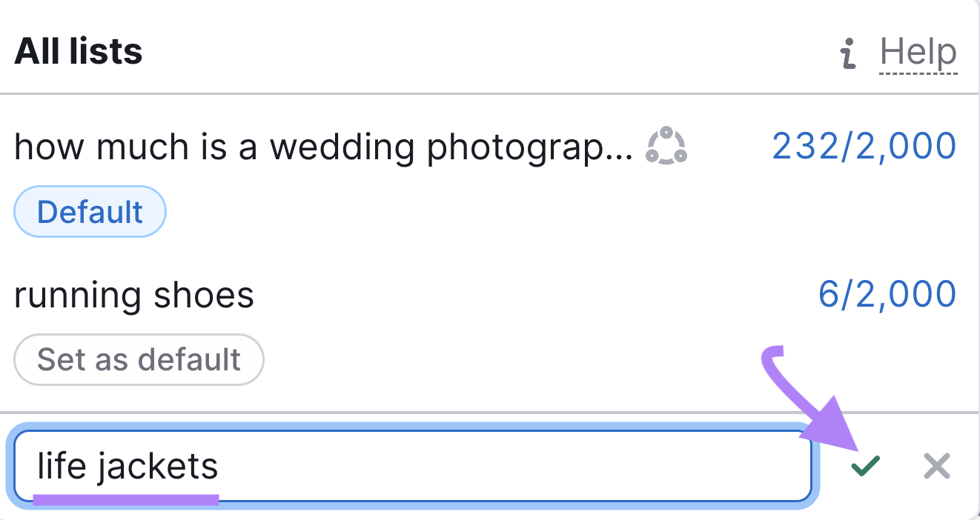This screenshot has height=520, width=980.
Task: Click the info 'i' icon beside Help
Action: tap(848, 54)
